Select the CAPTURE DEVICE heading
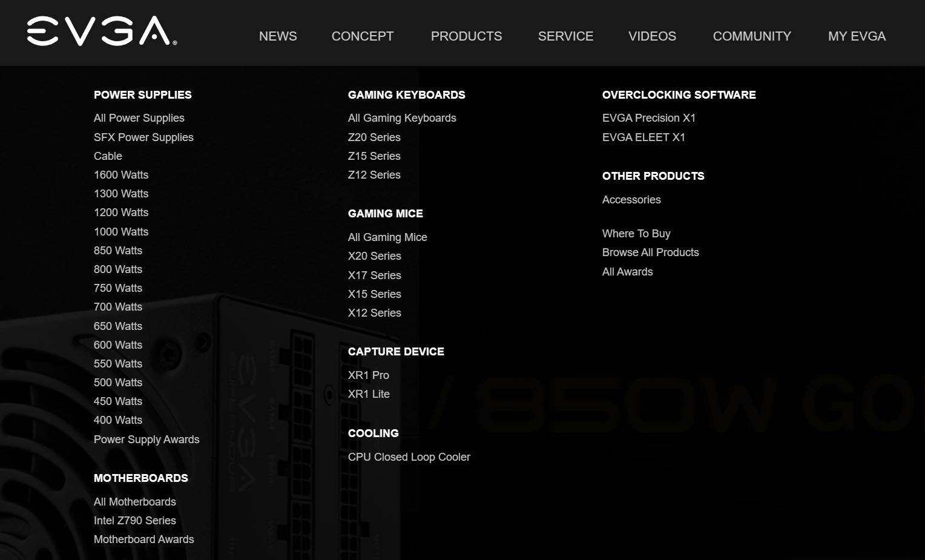925x560 pixels. pos(396,352)
